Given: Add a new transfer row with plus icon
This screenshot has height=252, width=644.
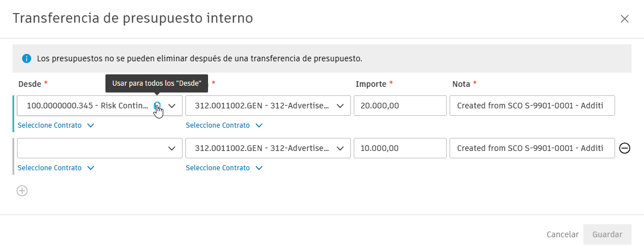Looking at the screenshot, I should [22, 191].
